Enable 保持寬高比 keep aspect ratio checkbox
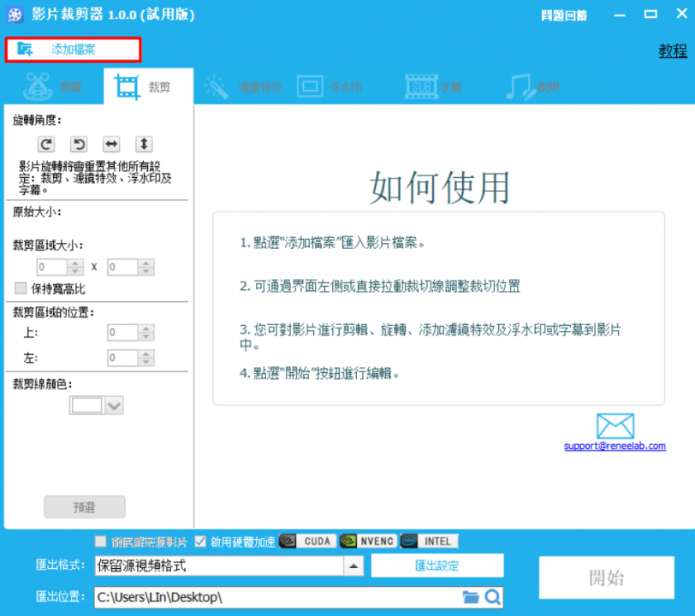The width and height of the screenshot is (695, 616). [x=21, y=288]
